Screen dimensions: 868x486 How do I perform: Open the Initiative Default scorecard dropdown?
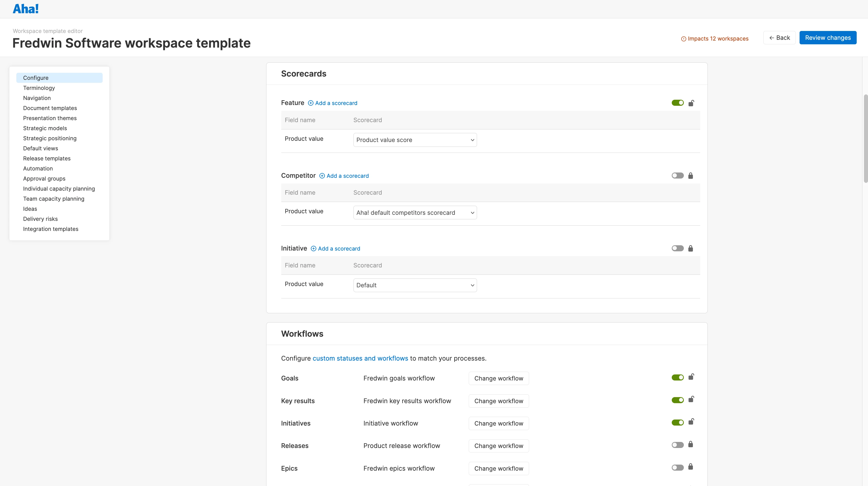[x=415, y=285]
